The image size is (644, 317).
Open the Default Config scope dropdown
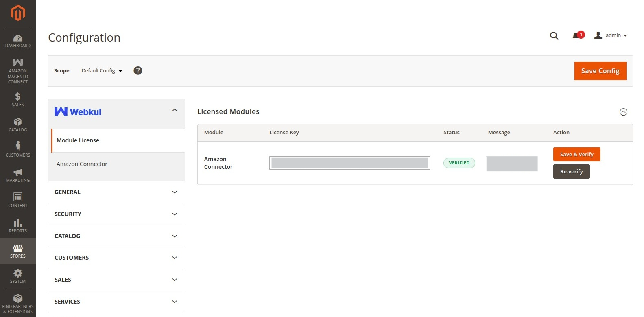pos(102,71)
